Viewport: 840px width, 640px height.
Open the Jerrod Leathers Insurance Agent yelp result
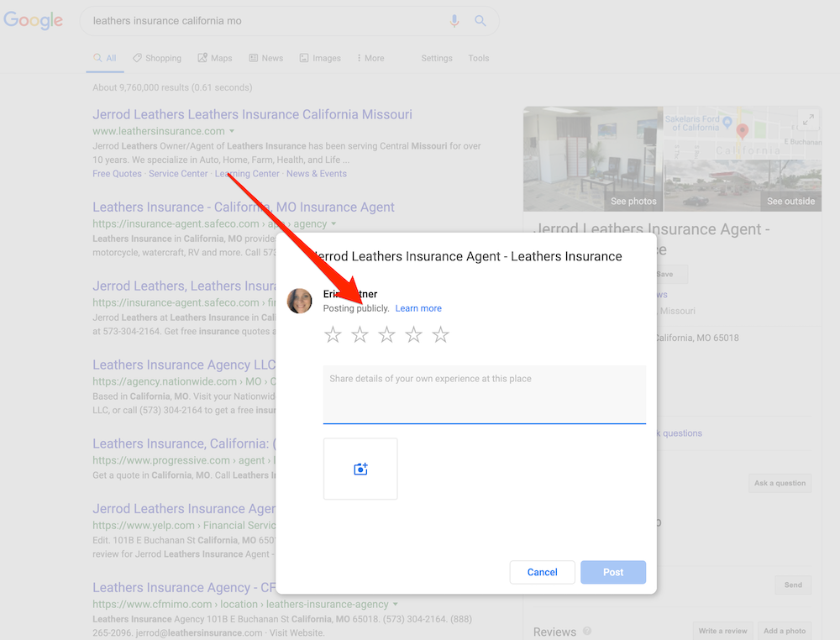click(184, 508)
